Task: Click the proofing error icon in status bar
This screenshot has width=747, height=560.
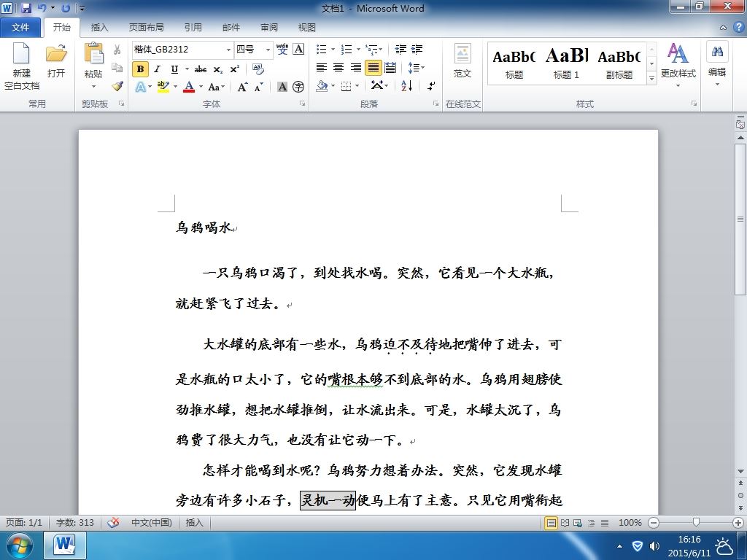Action: click(113, 523)
